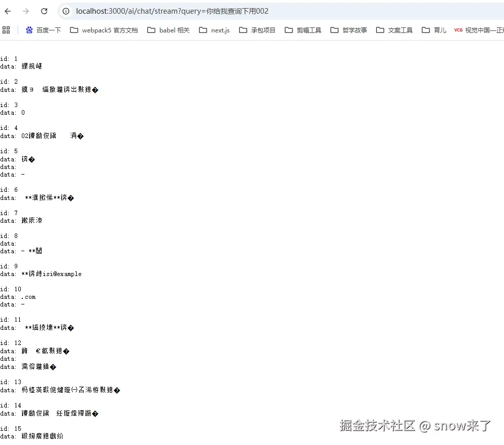504x445 pixels.
Task: Click the 'id: 15' line
Action: (x=11, y=429)
